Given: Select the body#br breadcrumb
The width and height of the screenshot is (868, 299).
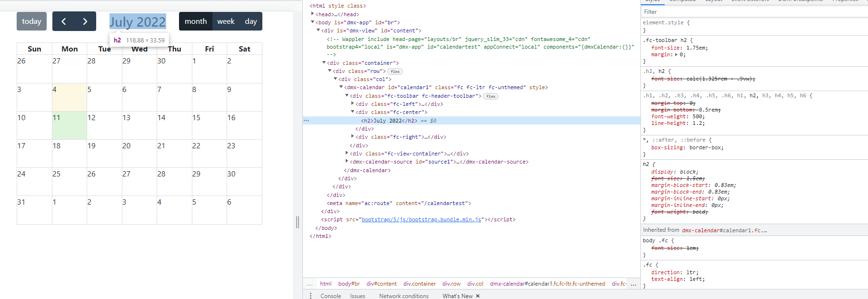Looking at the screenshot, I should tap(349, 284).
